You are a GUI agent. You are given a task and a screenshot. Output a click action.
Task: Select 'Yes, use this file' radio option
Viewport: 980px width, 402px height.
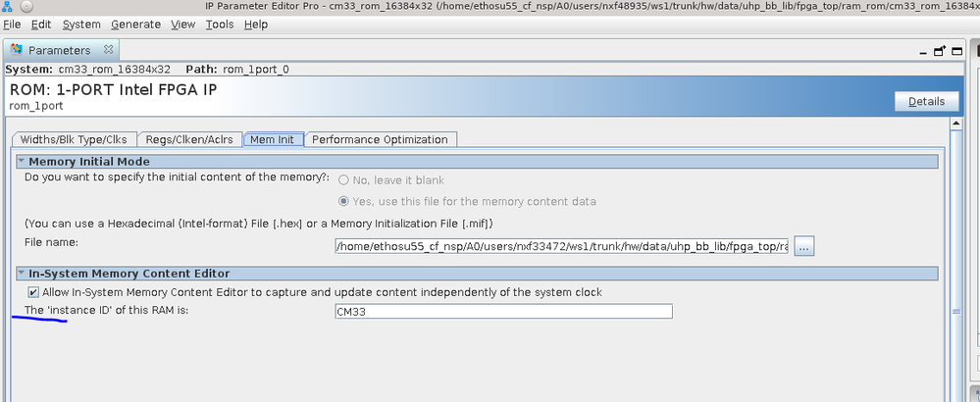point(344,202)
